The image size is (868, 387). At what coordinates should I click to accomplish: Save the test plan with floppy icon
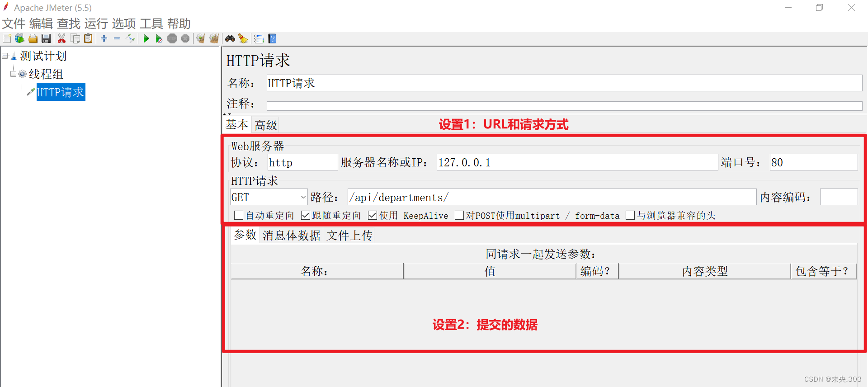pyautogui.click(x=46, y=38)
